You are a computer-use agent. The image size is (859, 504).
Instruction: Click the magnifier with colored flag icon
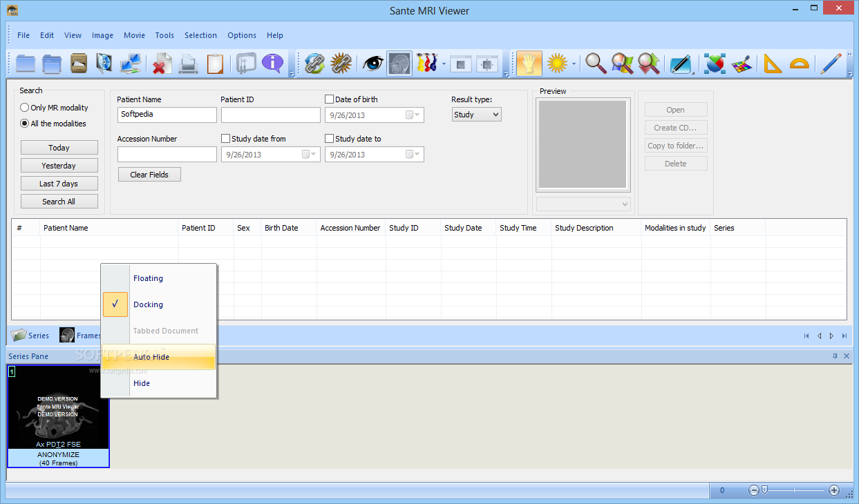[x=622, y=64]
